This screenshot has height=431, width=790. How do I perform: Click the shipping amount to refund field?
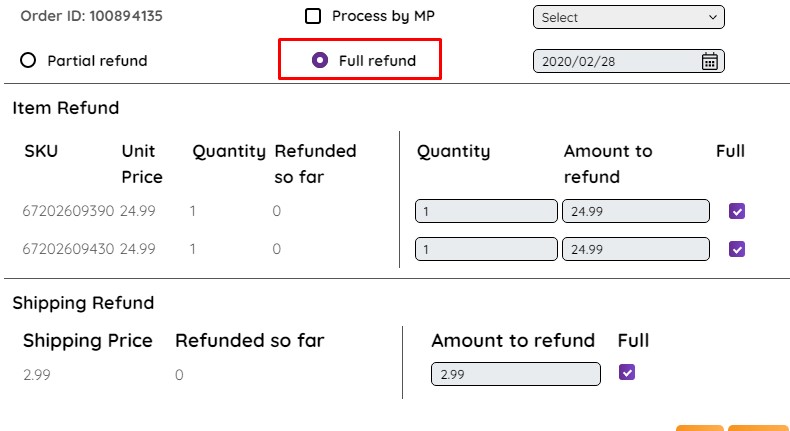516,374
